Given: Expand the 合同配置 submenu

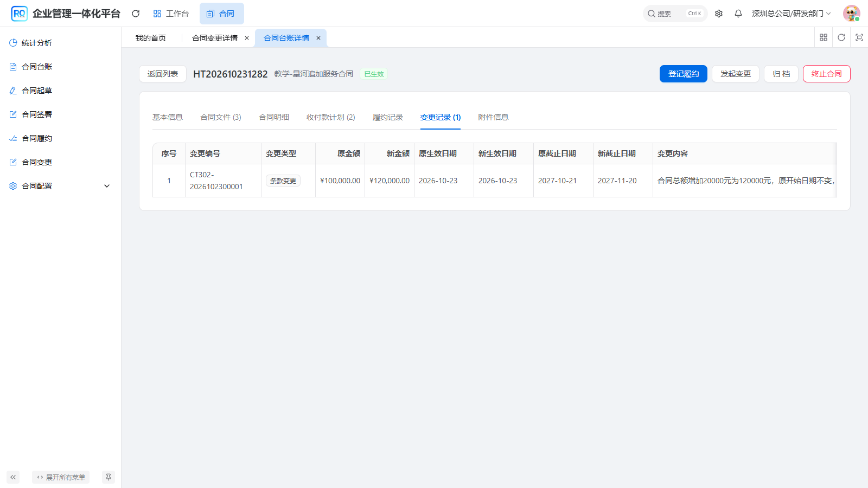Looking at the screenshot, I should [60, 186].
